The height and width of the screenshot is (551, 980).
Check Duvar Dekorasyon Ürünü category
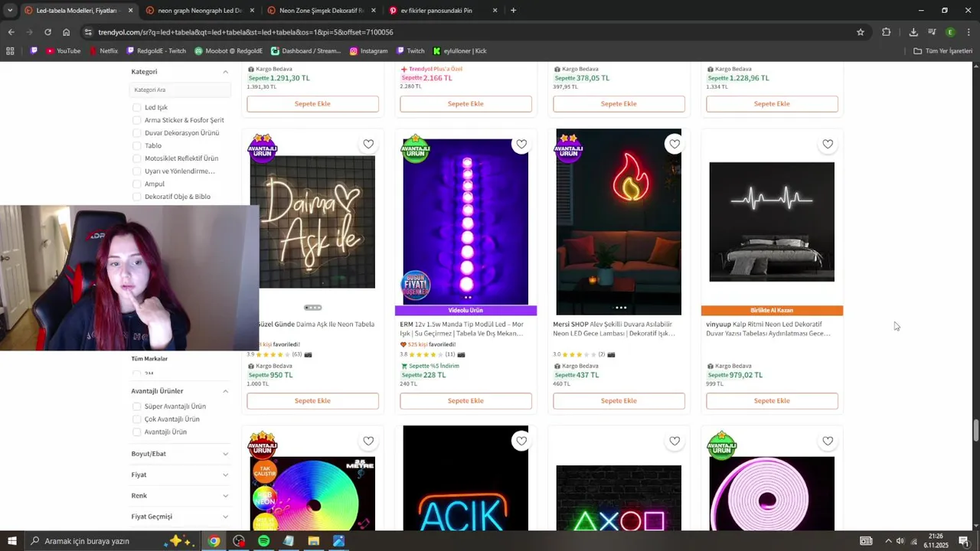click(x=136, y=133)
